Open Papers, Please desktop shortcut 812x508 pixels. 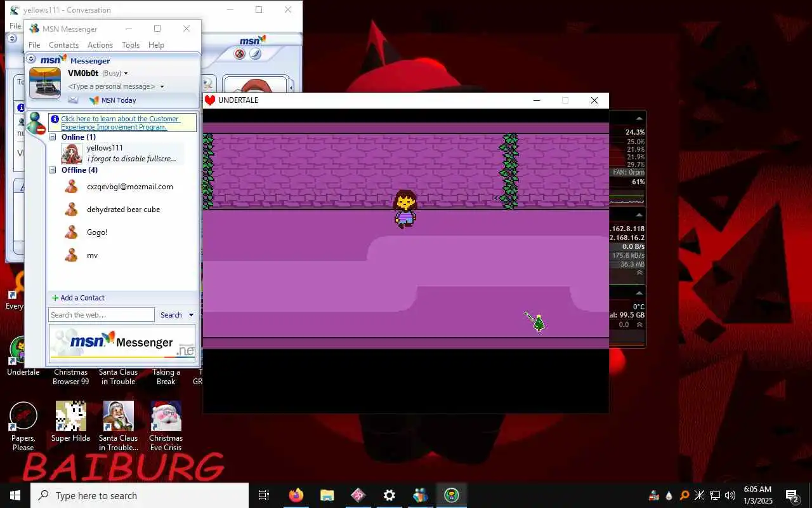point(23,426)
